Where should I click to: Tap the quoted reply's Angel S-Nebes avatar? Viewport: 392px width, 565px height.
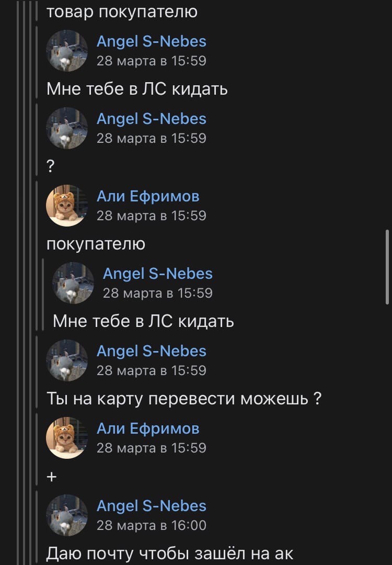73,283
